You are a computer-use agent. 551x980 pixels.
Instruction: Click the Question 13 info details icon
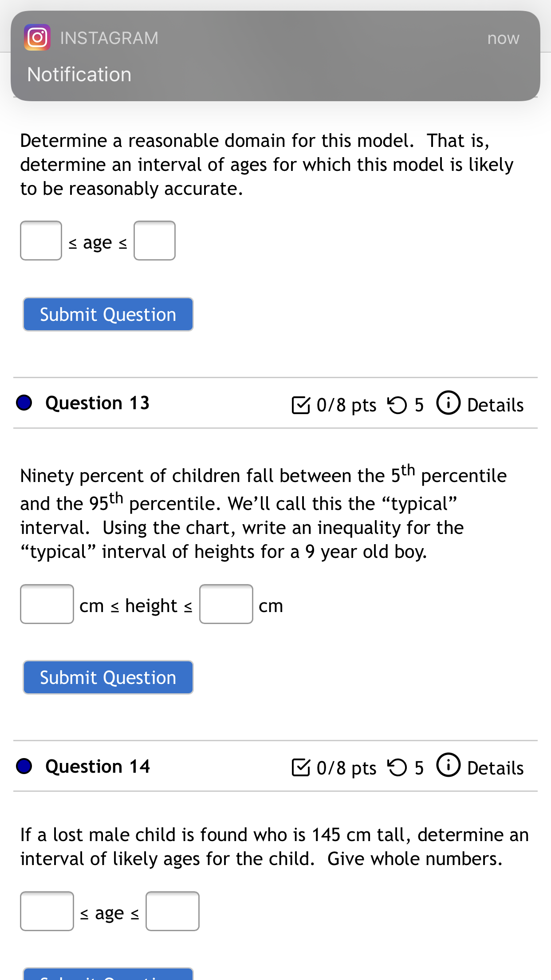click(448, 403)
